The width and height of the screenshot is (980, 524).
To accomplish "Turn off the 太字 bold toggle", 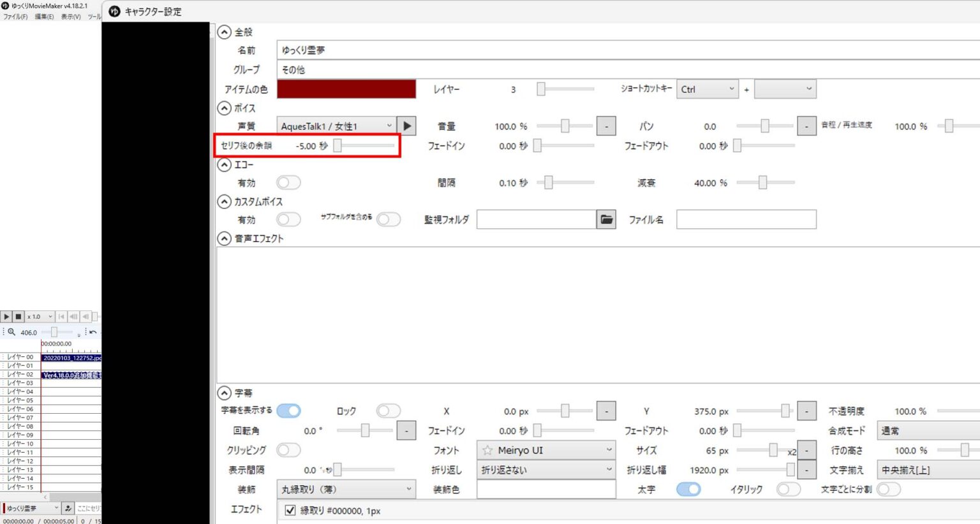I will [688, 489].
